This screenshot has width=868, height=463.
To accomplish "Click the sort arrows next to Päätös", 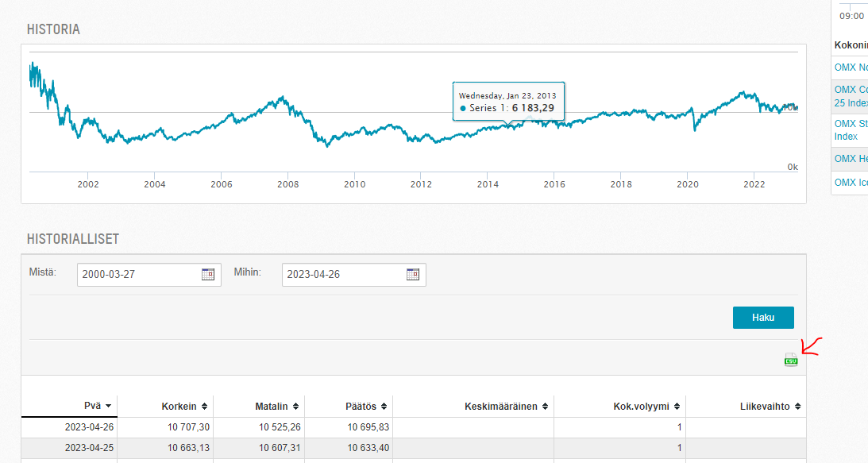I will [x=384, y=406].
